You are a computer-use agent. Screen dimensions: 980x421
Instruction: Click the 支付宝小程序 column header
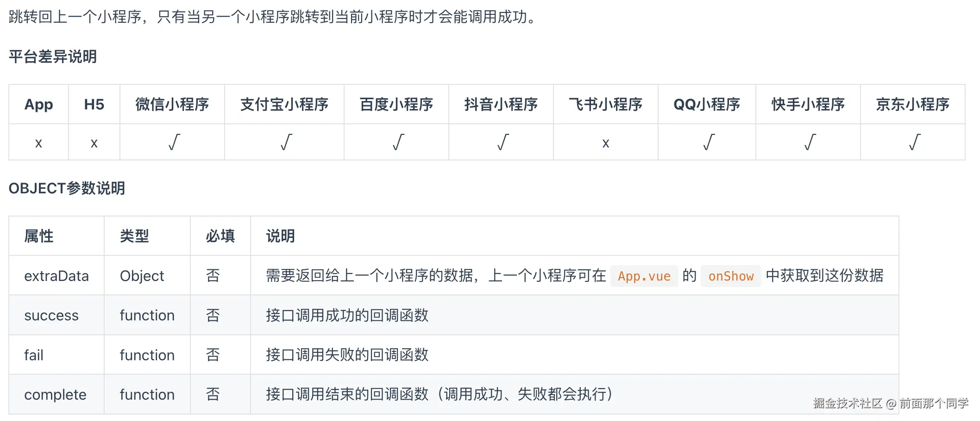(284, 104)
